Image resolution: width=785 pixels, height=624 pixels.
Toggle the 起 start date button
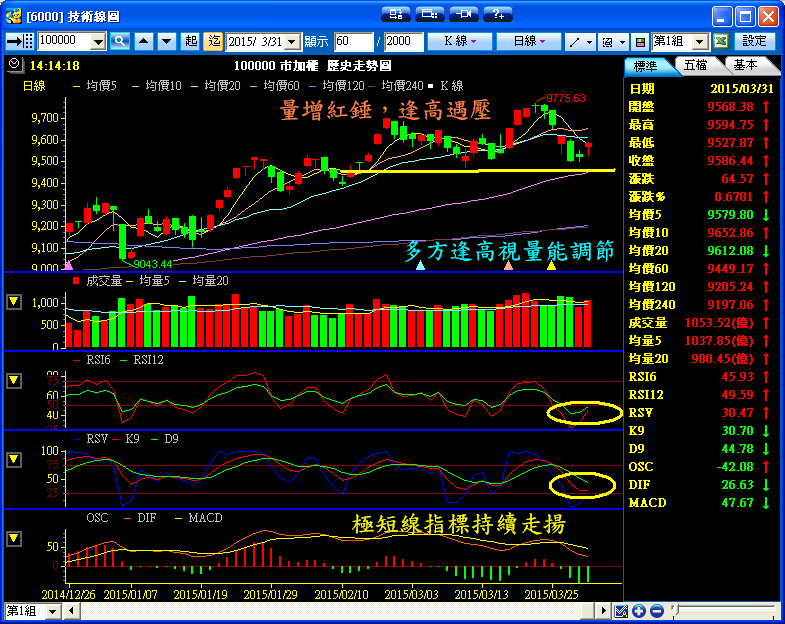point(191,41)
